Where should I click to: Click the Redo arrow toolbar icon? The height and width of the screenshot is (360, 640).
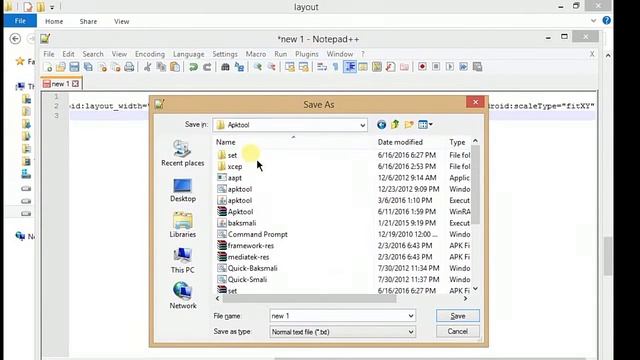coord(207,67)
